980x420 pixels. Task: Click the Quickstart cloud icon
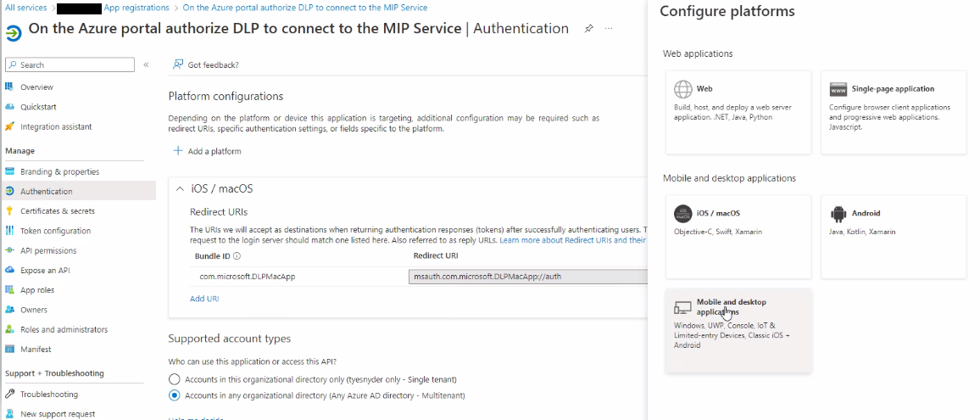[x=9, y=107]
